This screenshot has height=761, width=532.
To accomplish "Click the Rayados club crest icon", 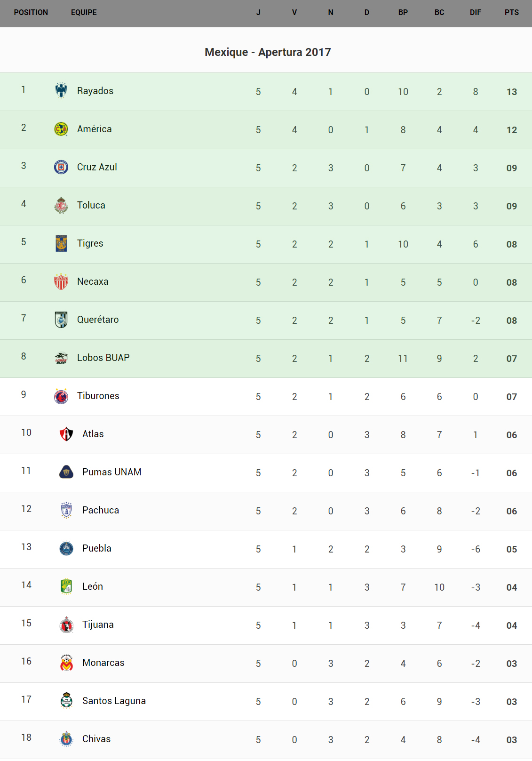I will pyautogui.click(x=61, y=91).
